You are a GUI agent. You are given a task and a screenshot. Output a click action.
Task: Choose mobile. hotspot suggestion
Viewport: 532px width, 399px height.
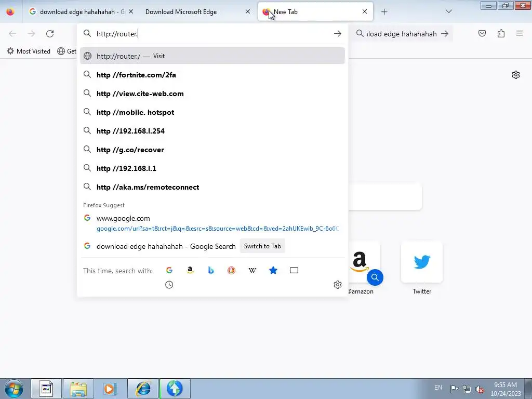212,112
